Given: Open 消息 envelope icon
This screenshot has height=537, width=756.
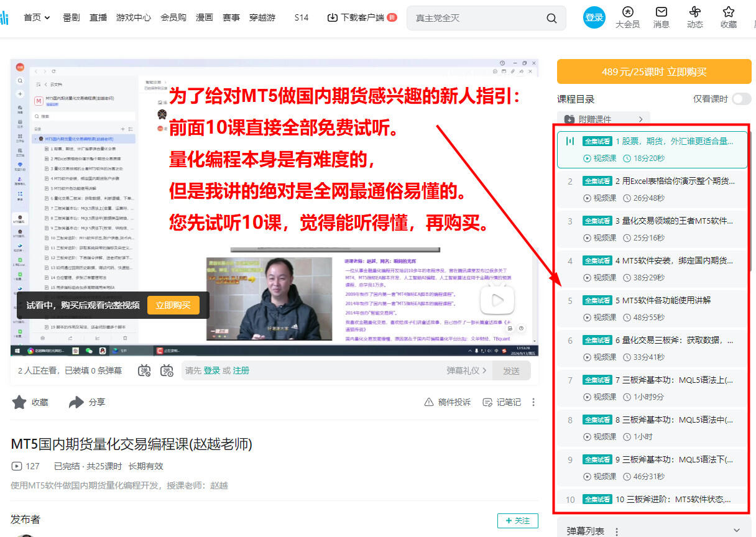Looking at the screenshot, I should 661,12.
